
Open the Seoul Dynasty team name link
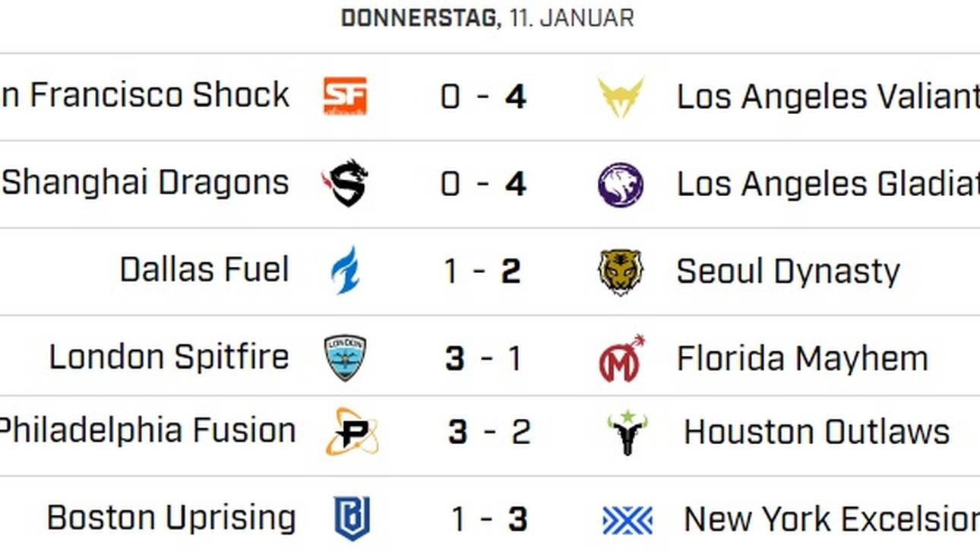[x=788, y=271]
